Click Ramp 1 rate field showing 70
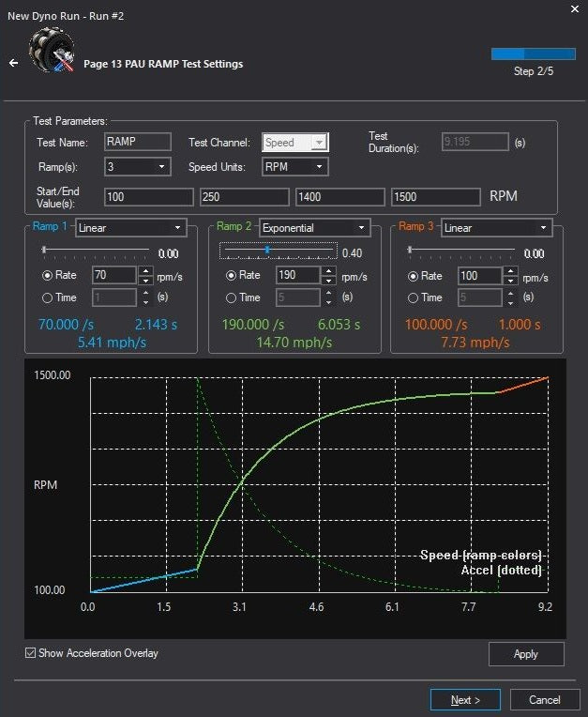 (114, 275)
